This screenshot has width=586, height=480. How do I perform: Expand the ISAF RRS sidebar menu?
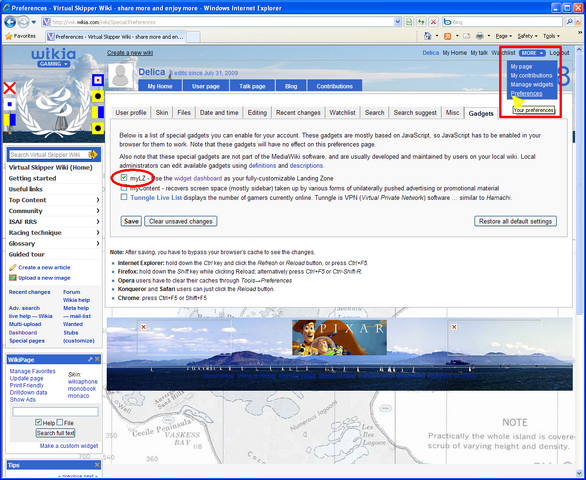click(98, 222)
